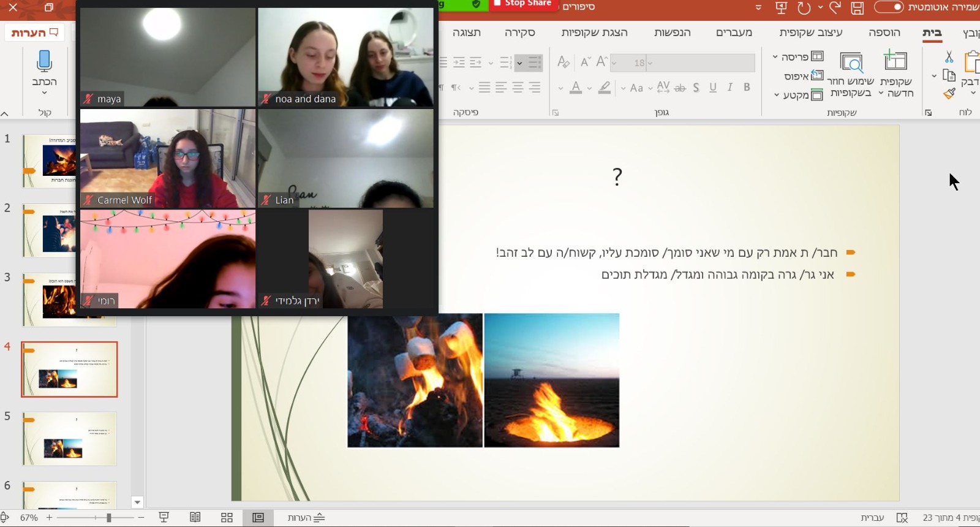Switch to Slide Sorter view in status bar
The width and height of the screenshot is (980, 527).
tap(227, 518)
